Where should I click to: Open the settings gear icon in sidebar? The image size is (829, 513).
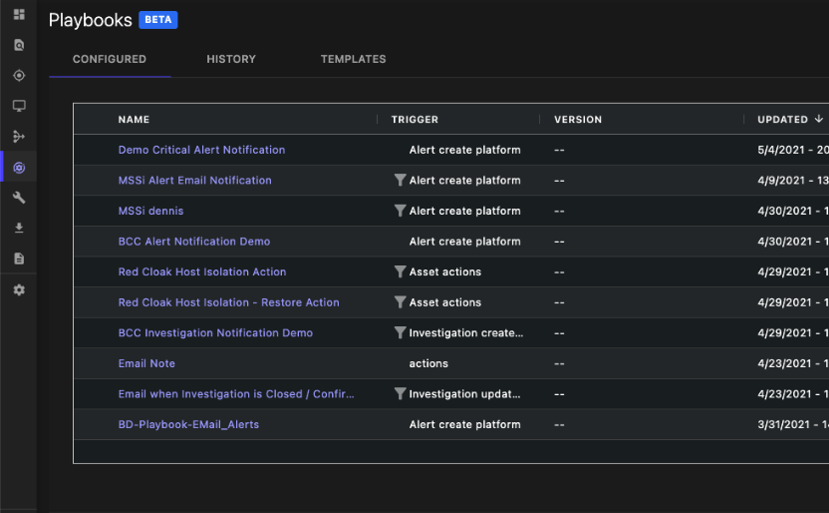click(x=18, y=290)
